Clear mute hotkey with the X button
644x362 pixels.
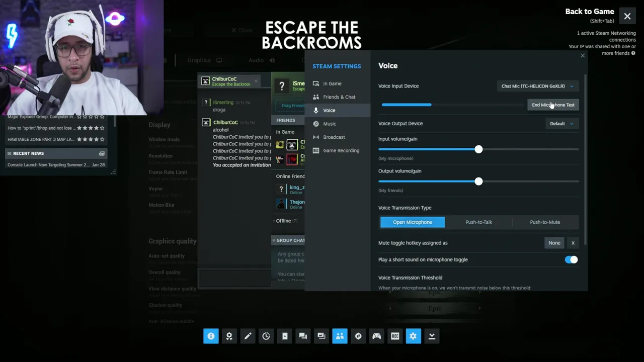(x=573, y=243)
